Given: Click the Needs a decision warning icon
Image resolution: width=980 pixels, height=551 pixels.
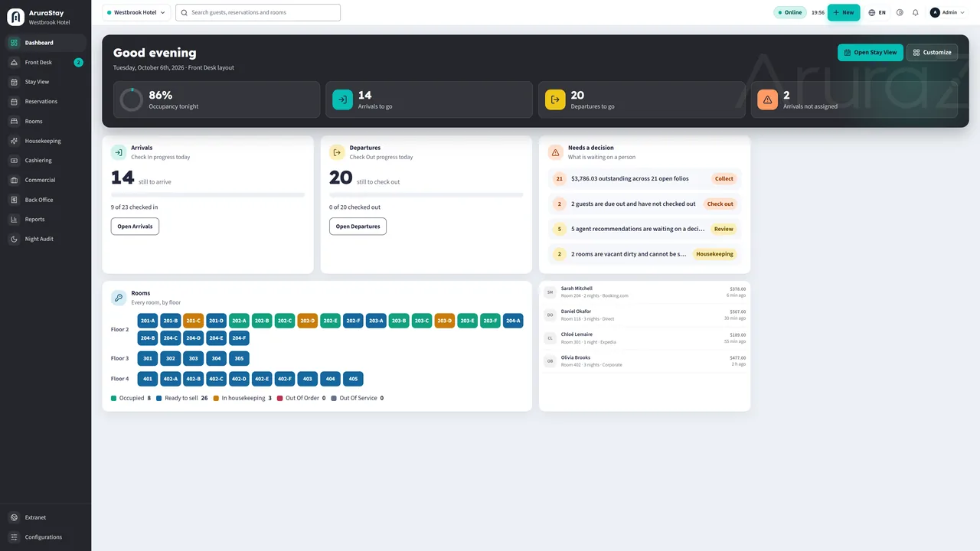Looking at the screenshot, I should click(x=556, y=152).
